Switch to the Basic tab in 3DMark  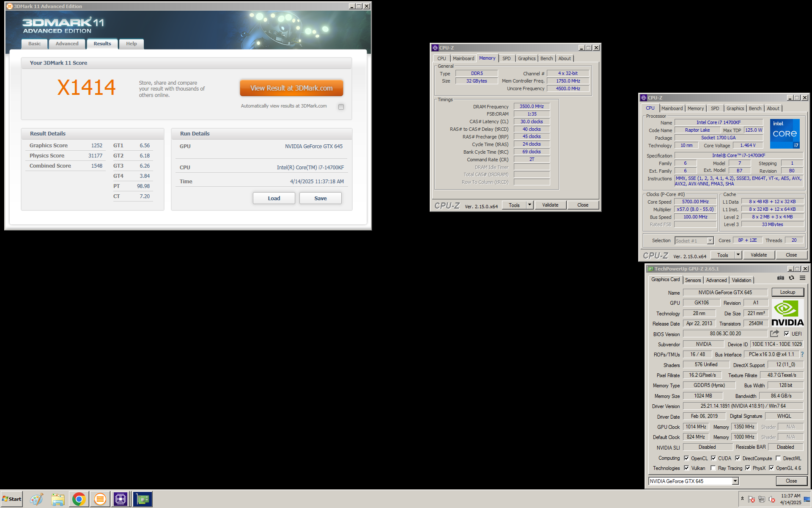point(35,44)
